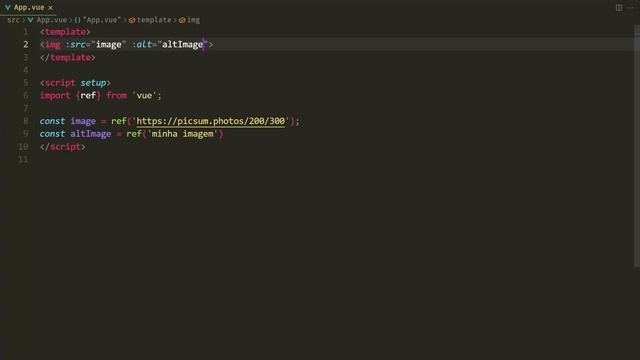640x360 pixels.
Task: Open the picsum.photos URL link
Action: [211, 121]
